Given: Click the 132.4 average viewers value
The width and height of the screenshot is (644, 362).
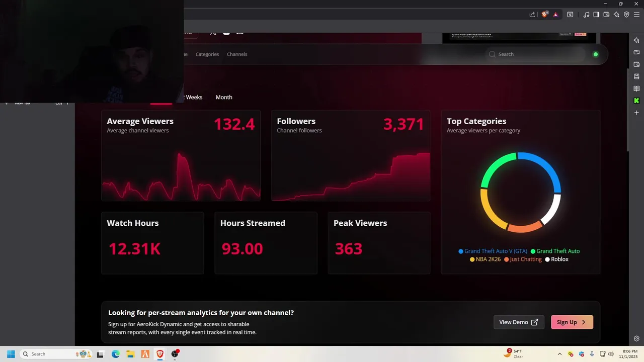Looking at the screenshot, I should tap(234, 124).
